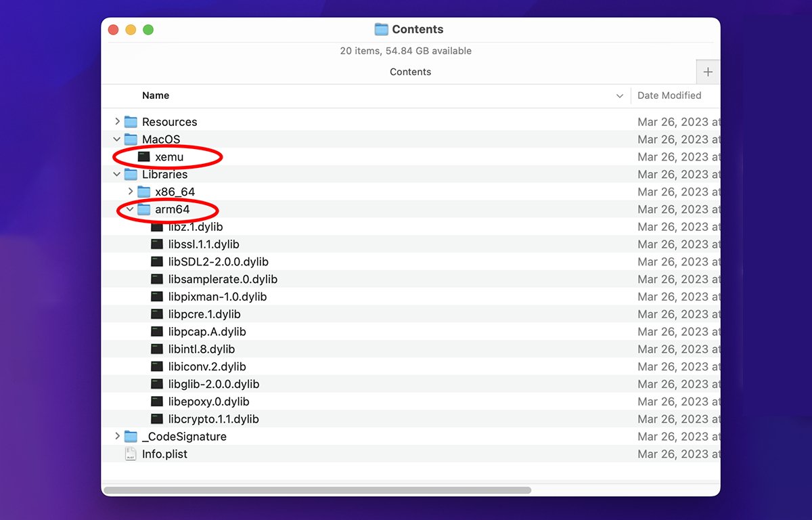
Task: Click the arm64 folder icon
Action: tap(143, 209)
